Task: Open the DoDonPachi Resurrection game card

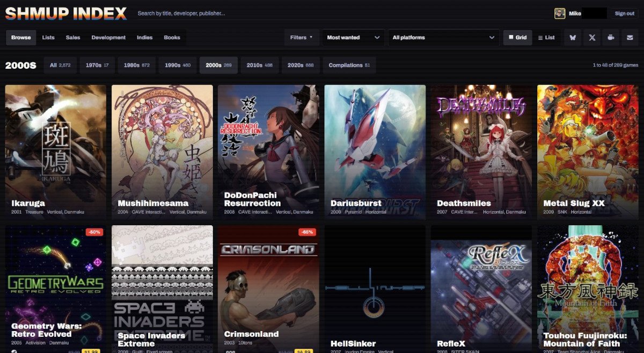Action: pos(268,152)
